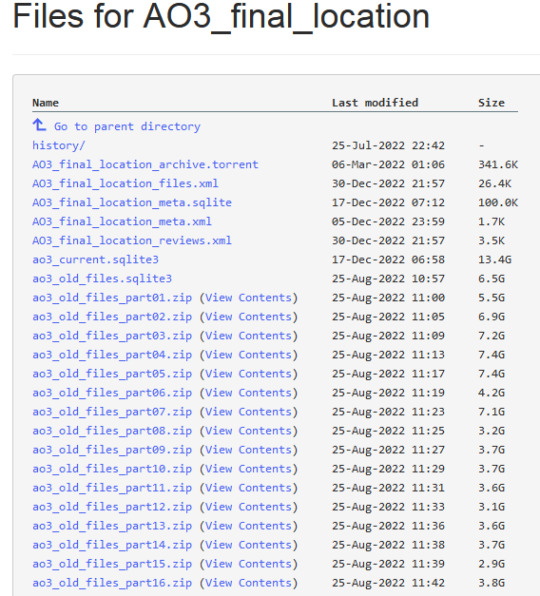Download ao3_old_files_part01.zip
This screenshot has height=596, width=540.
click(x=112, y=298)
